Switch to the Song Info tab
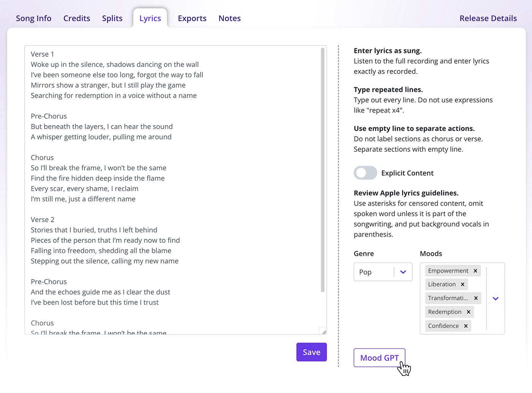 click(x=33, y=18)
